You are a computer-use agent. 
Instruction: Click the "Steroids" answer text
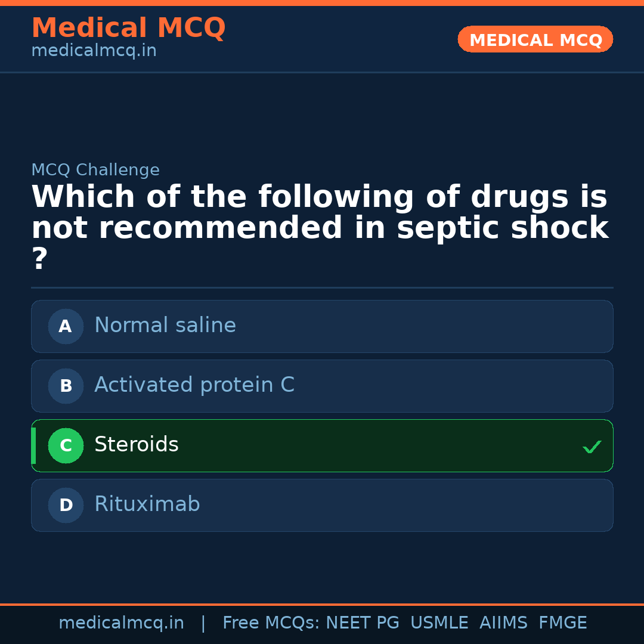coord(137,445)
